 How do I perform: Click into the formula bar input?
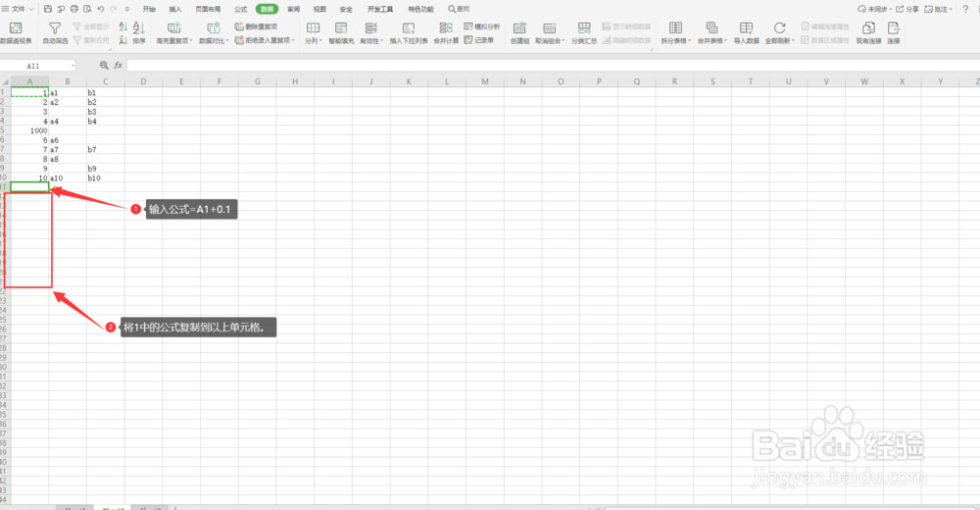(x=553, y=66)
